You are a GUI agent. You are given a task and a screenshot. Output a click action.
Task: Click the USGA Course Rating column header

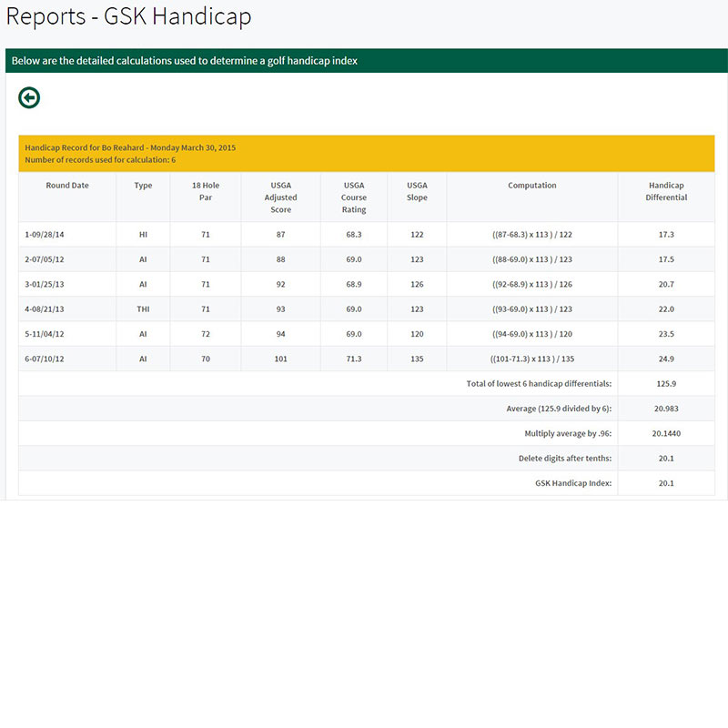pyautogui.click(x=354, y=197)
